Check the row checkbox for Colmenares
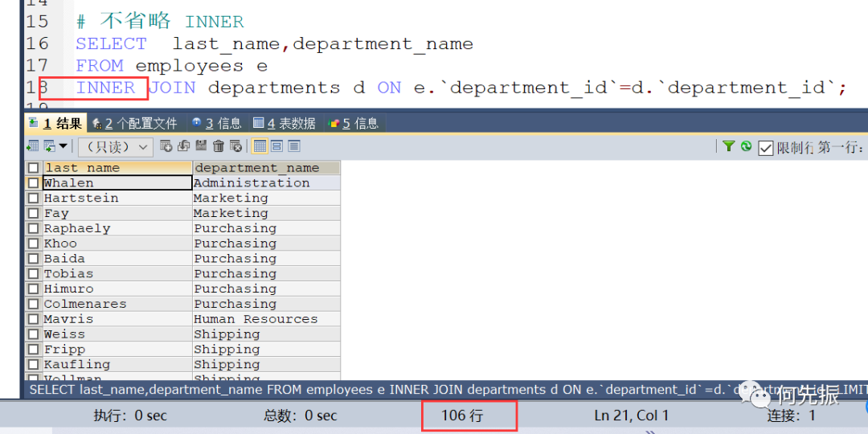 34,304
